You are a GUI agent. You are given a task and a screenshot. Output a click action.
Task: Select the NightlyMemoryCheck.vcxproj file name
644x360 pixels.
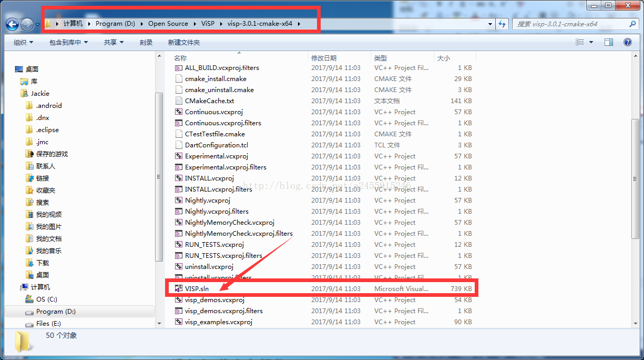(230, 222)
